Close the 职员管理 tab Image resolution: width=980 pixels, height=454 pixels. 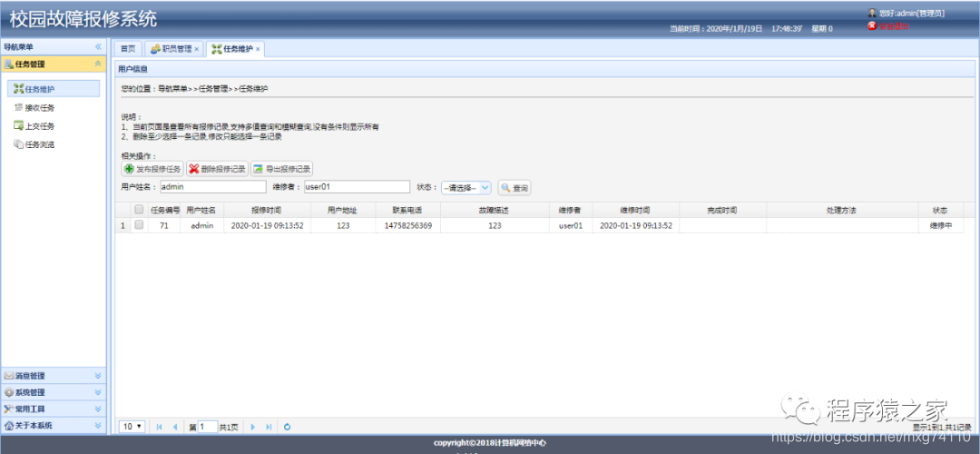click(196, 49)
